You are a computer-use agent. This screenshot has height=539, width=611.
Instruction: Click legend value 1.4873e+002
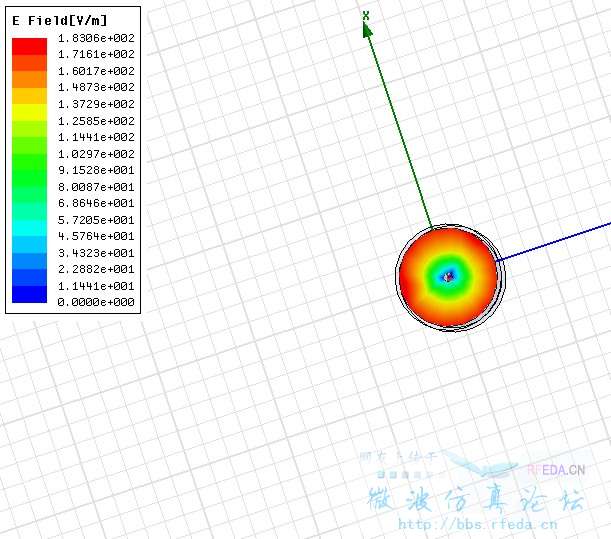[96, 87]
